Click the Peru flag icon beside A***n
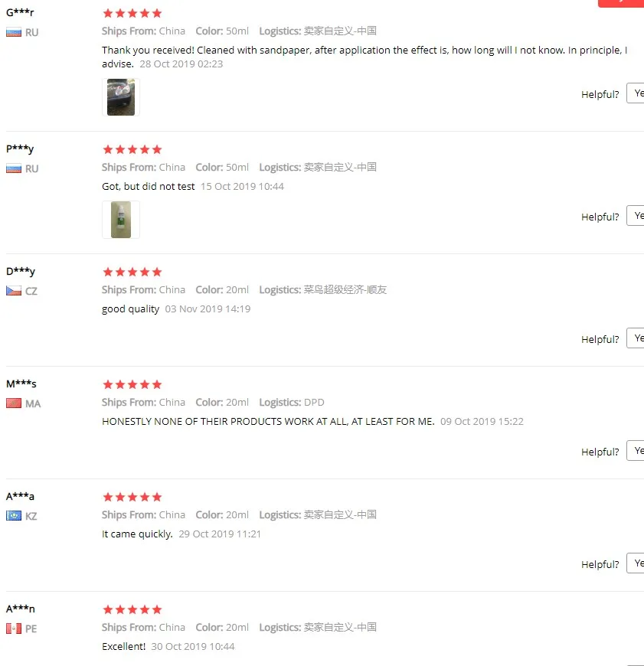This screenshot has width=644, height=666. (x=14, y=628)
